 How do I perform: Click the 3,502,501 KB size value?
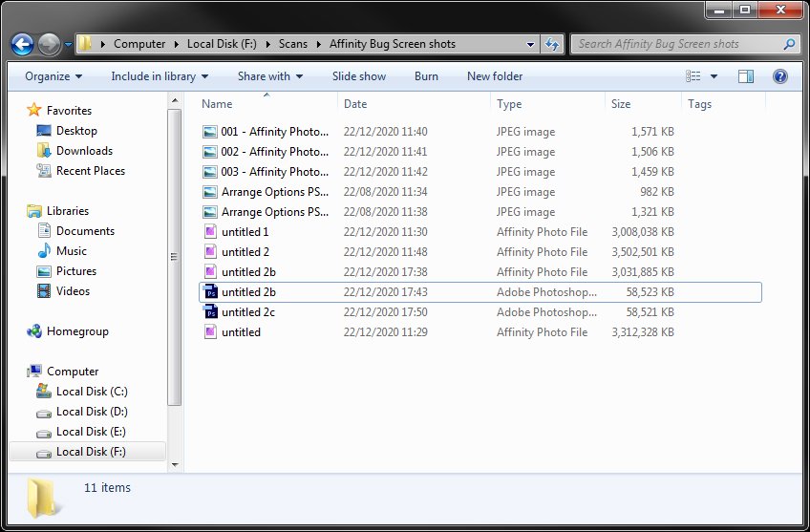pos(643,252)
